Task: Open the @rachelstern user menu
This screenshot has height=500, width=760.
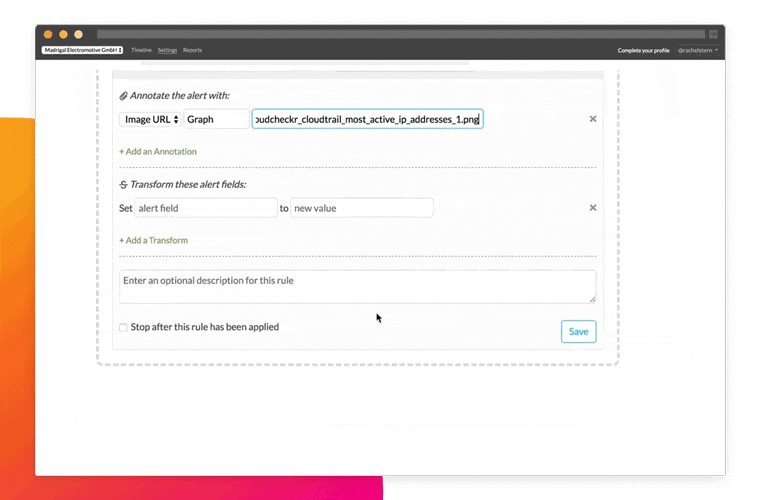Action: pos(698,50)
